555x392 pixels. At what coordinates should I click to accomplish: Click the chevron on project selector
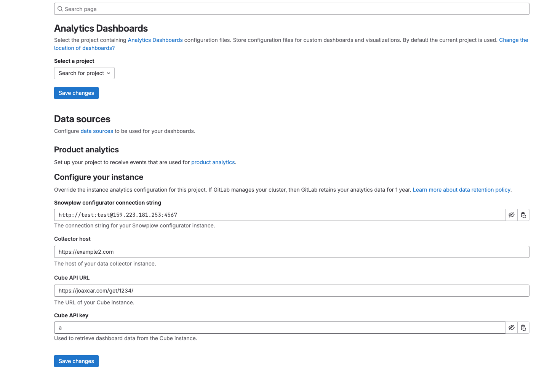[109, 73]
